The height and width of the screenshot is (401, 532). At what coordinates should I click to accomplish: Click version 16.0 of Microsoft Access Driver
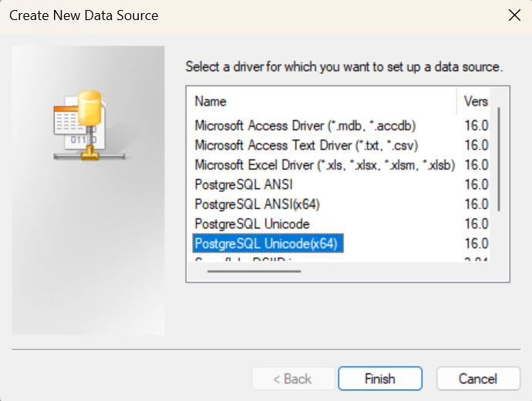476,126
